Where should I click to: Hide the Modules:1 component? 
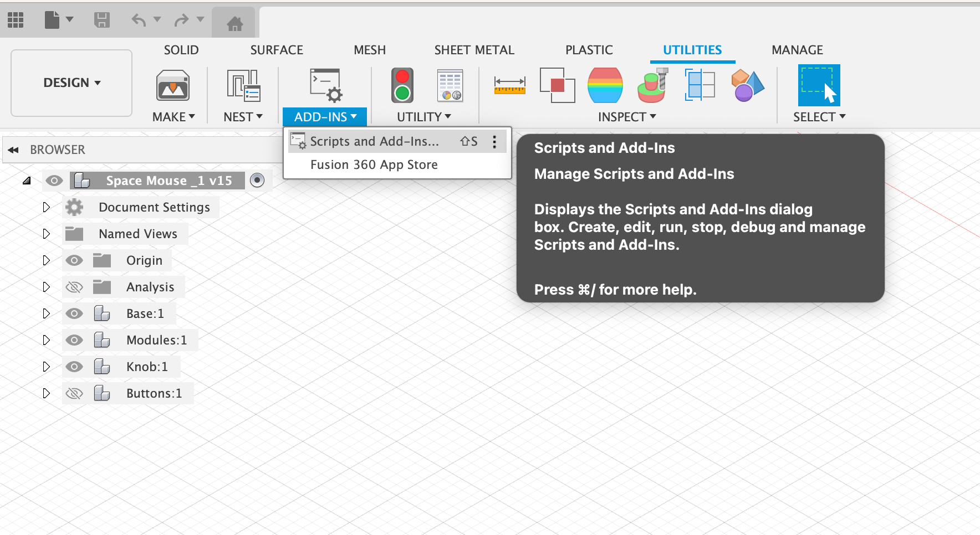coord(74,340)
